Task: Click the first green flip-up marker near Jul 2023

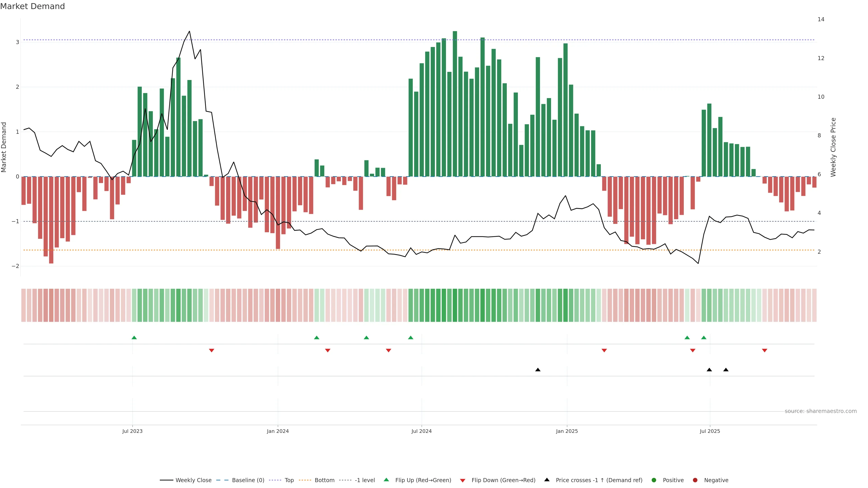Action: pos(134,338)
